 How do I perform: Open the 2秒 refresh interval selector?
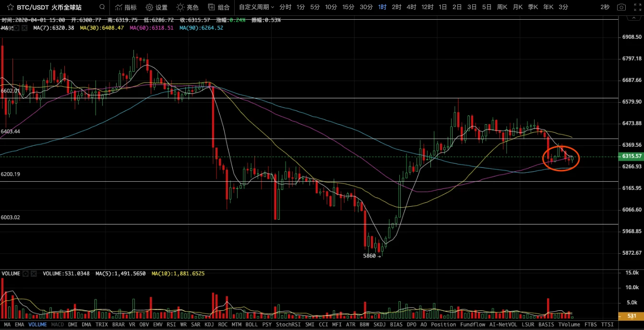click(x=605, y=7)
